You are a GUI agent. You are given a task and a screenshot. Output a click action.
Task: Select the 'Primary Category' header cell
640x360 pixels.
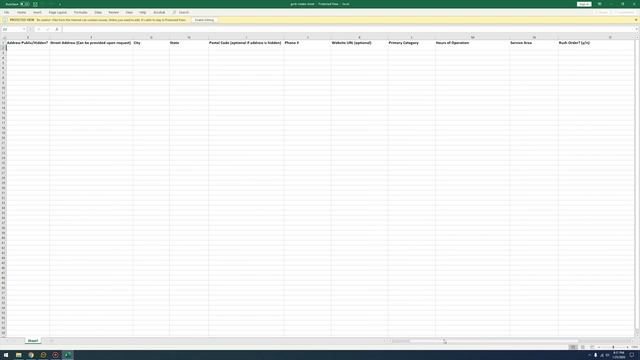tap(411, 43)
